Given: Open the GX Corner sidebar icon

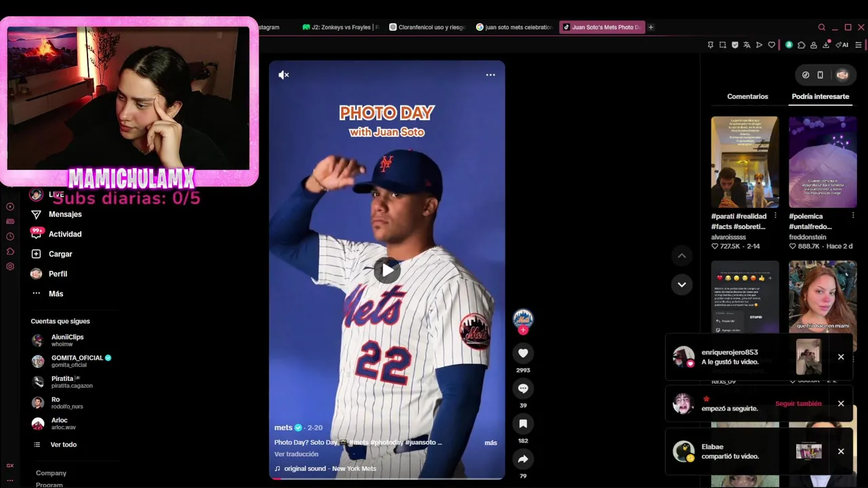Looking at the screenshot, I should 10,466.
